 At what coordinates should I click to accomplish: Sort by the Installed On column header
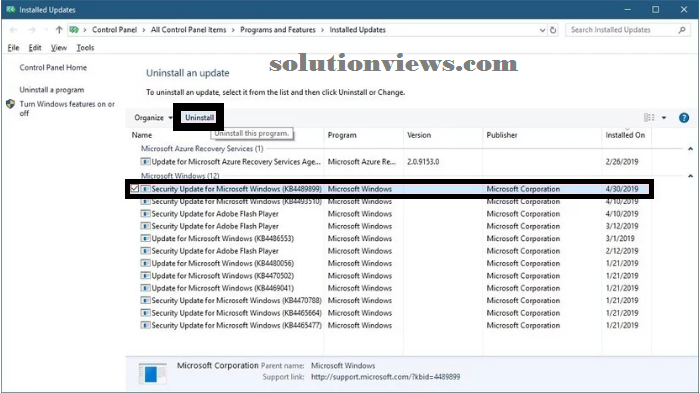click(626, 135)
